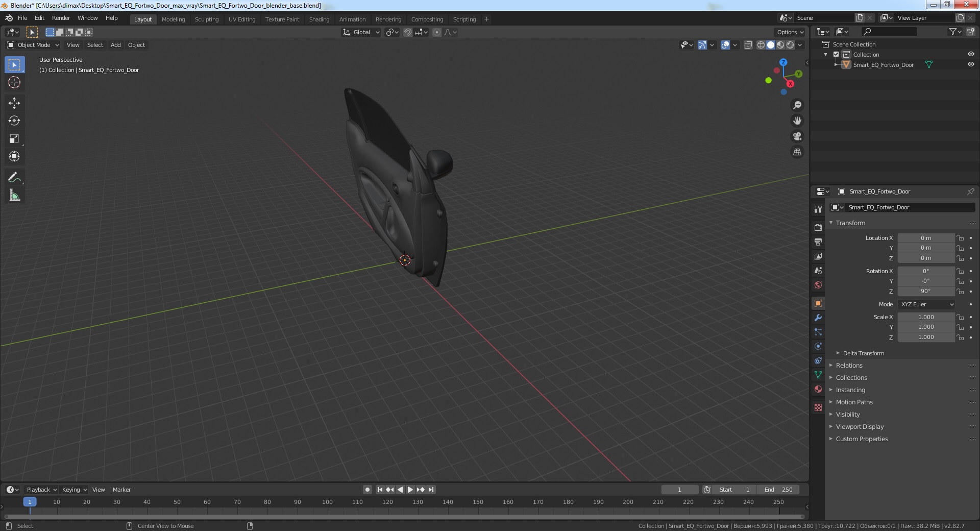Screen dimensions: 980x531
Task: Select the Move tool
Action: coord(14,103)
